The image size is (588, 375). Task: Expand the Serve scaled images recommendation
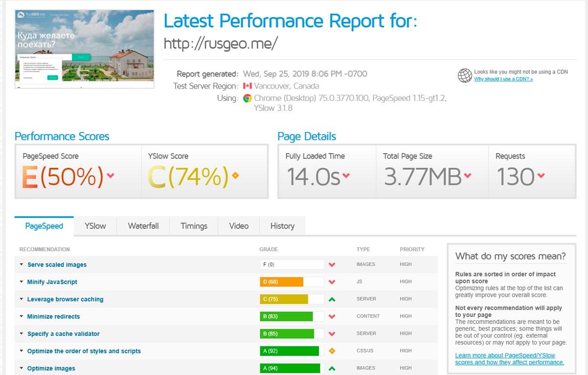click(x=57, y=265)
